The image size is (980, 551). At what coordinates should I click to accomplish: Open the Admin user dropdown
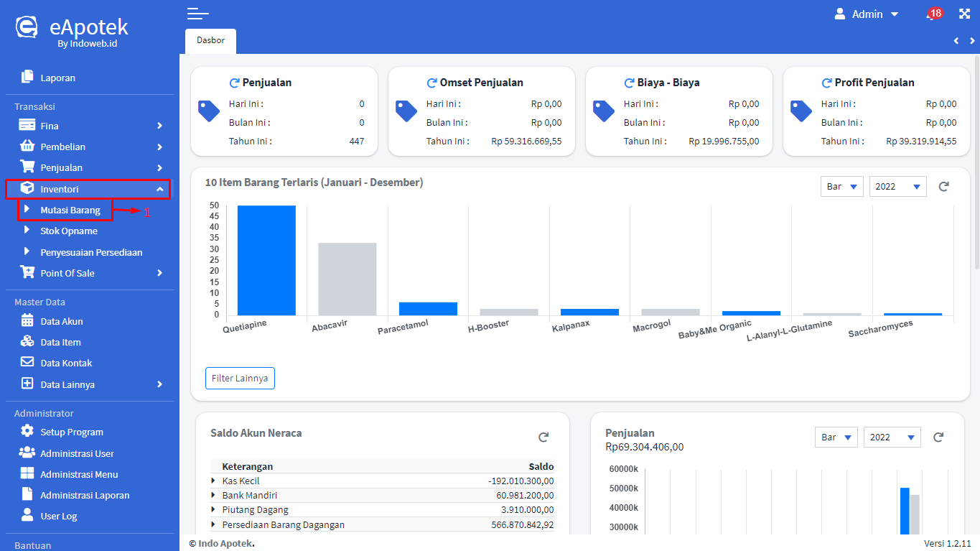tap(867, 14)
